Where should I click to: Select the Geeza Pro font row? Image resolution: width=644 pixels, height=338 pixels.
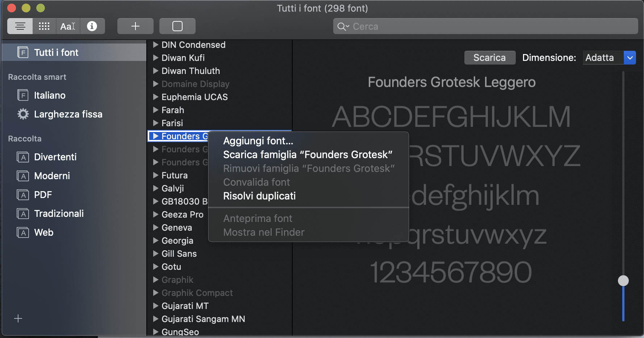click(x=178, y=214)
